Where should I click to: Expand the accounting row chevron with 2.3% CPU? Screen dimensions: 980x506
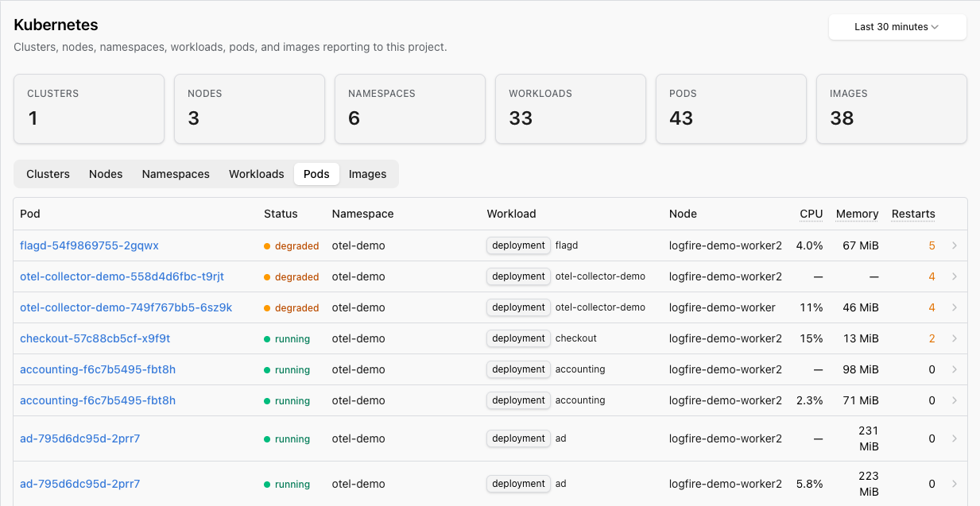pyautogui.click(x=955, y=400)
